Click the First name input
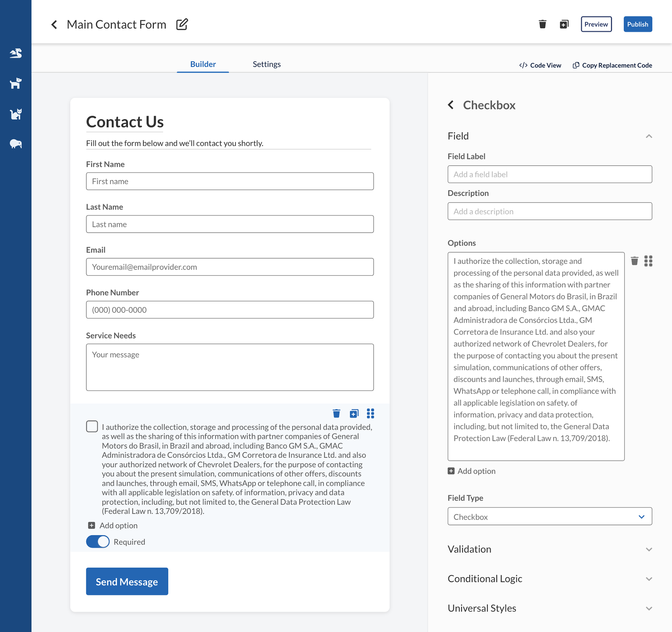Screen dimensions: 672x632 [230, 181]
